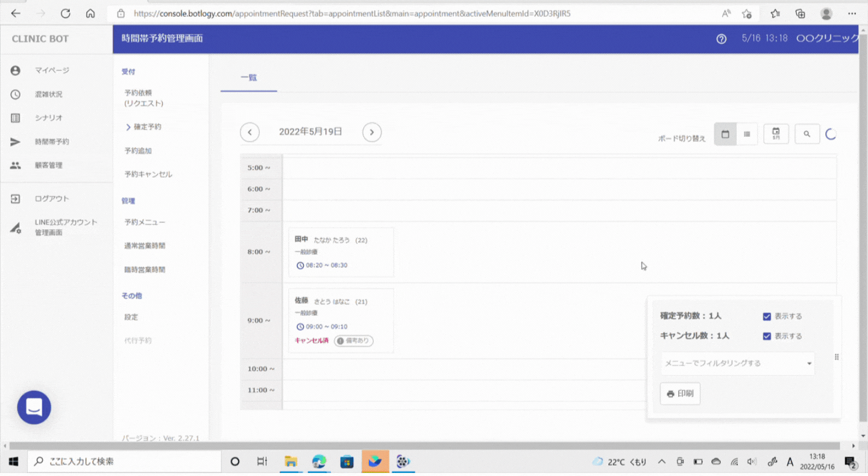This screenshot has width=868, height=476.
Task: Click the ログアウト link in sidebar
Action: (x=52, y=199)
